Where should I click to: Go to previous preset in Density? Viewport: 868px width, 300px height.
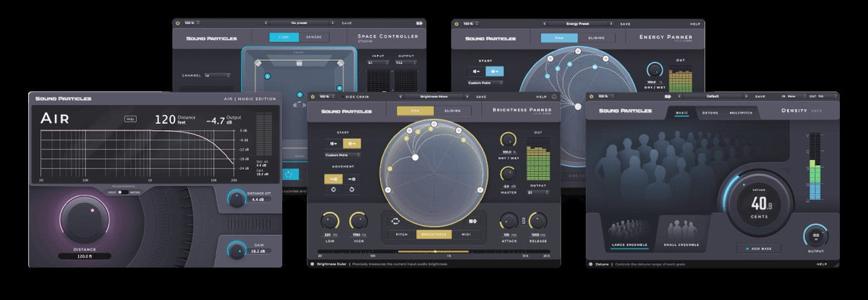click(679, 96)
